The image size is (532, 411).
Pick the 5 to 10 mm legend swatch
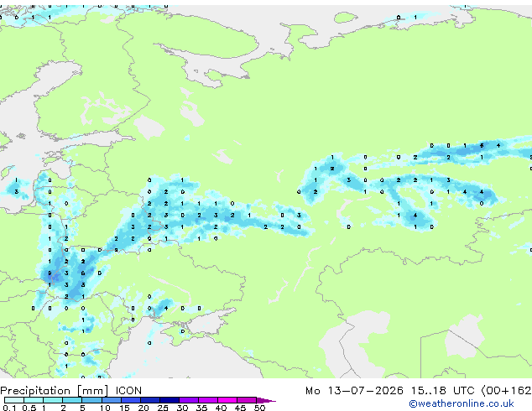(91, 400)
